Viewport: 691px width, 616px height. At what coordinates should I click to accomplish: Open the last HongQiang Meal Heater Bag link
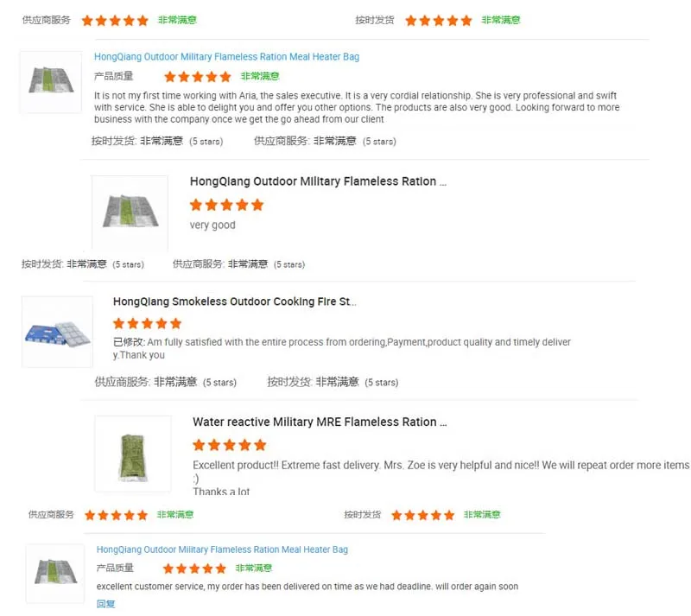222,549
